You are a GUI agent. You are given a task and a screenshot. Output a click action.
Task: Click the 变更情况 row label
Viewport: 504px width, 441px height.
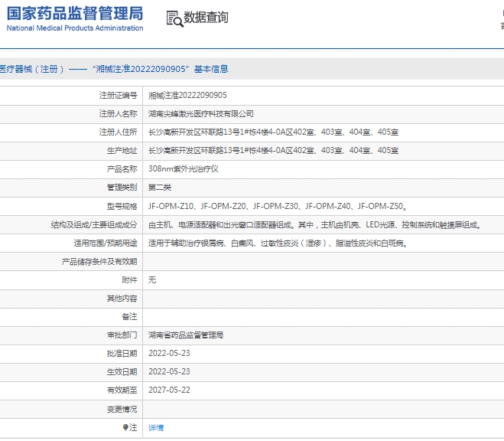pos(122,409)
